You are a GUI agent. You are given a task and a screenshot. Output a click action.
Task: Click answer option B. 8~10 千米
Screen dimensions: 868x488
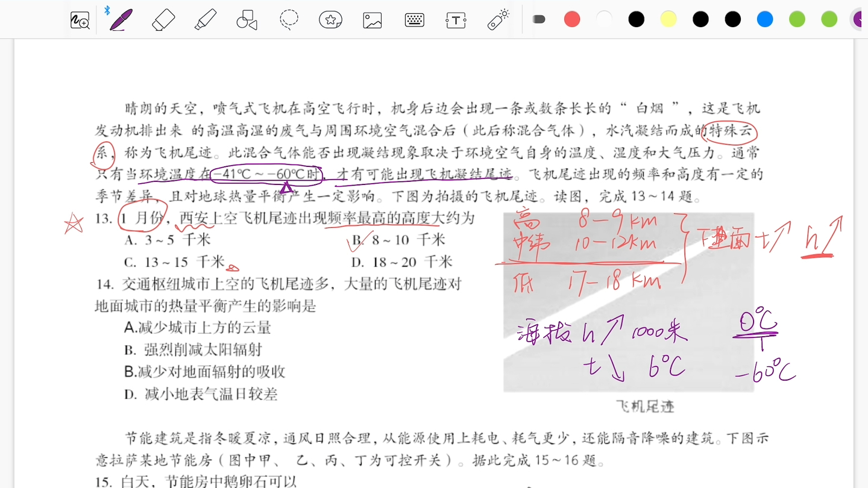click(x=398, y=240)
